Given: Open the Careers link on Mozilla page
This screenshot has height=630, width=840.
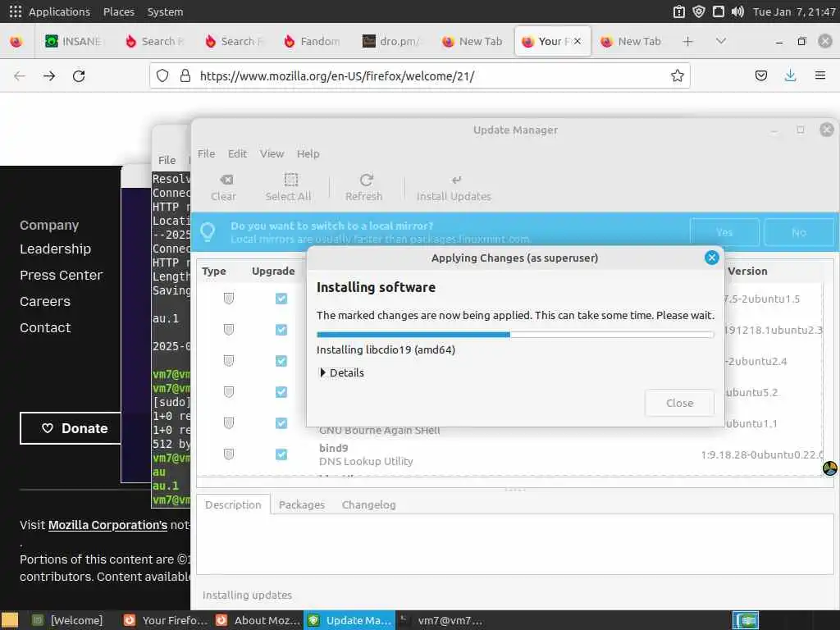Looking at the screenshot, I should (45, 301).
